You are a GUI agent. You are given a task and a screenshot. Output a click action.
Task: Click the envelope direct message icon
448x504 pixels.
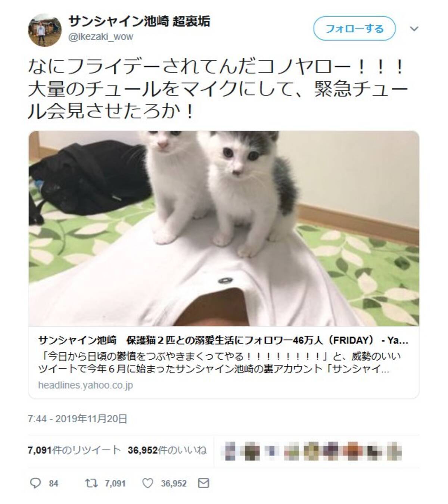pyautogui.click(x=203, y=483)
